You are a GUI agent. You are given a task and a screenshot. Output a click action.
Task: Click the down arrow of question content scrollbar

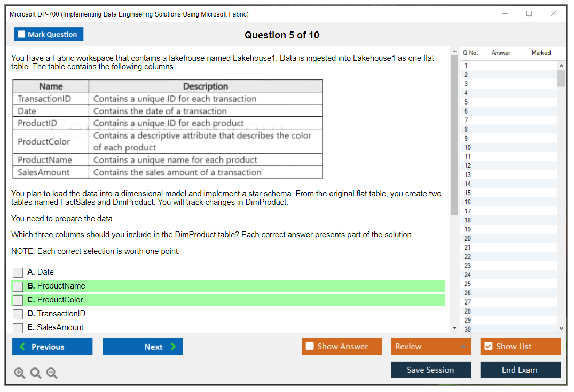pyautogui.click(x=454, y=327)
